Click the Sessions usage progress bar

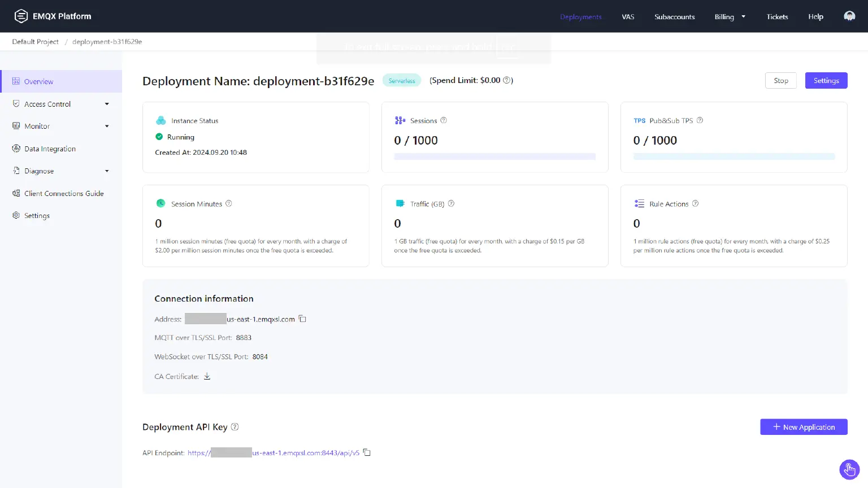pyautogui.click(x=494, y=156)
